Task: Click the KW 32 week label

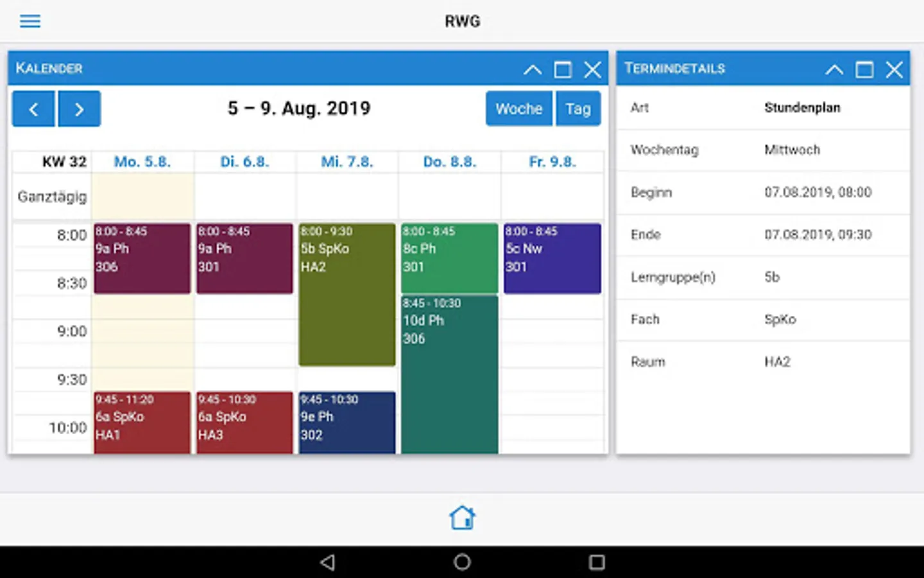Action: tap(64, 162)
